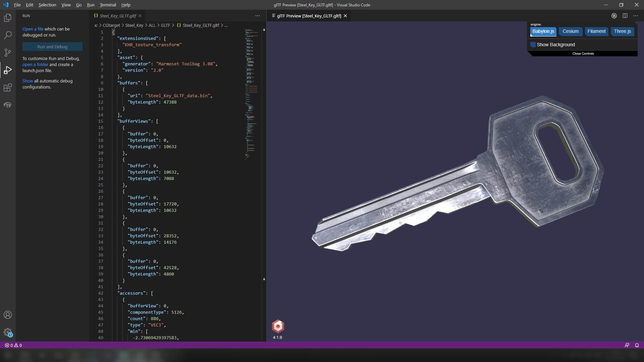Click the 'Open a file' link

click(33, 29)
